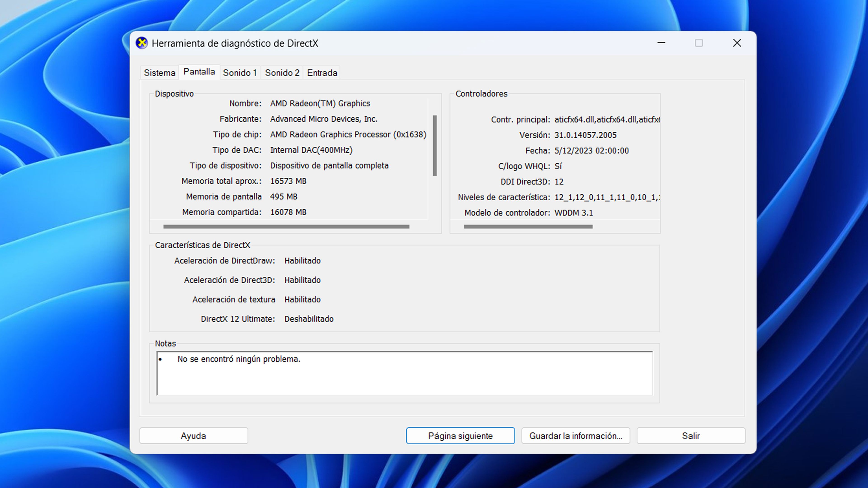Click the version 31.0.14057.2005 value
Screen dimensions: 868x488
[x=585, y=135]
